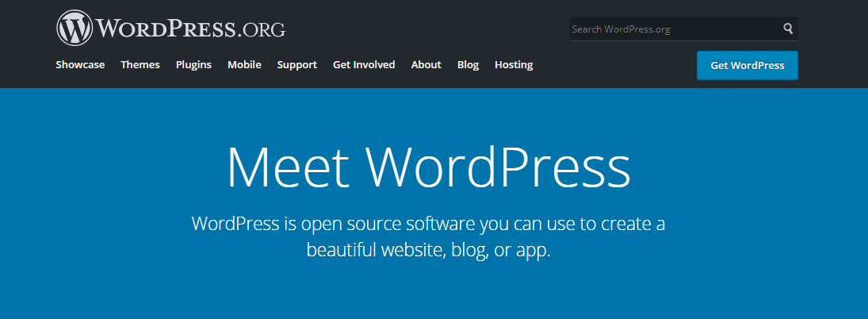This screenshot has width=868, height=319.
Task: Click the 'beautiful website, blog, or app' text
Action: click(x=428, y=250)
